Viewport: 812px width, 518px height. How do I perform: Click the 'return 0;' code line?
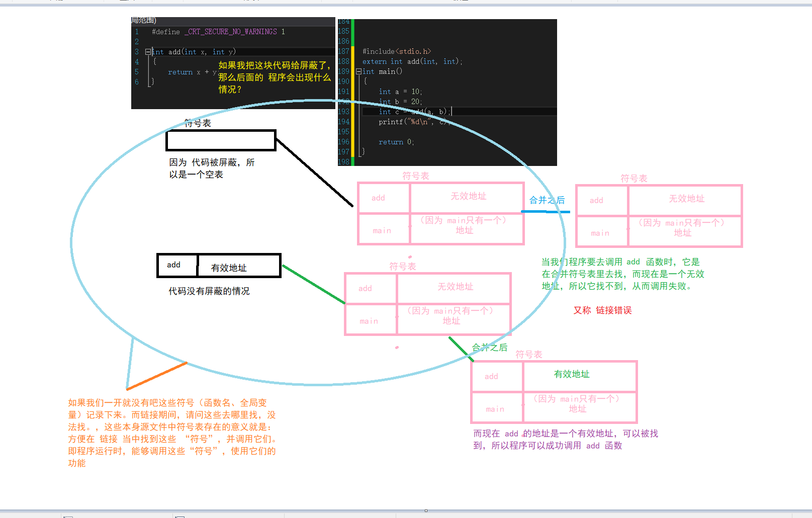click(397, 142)
